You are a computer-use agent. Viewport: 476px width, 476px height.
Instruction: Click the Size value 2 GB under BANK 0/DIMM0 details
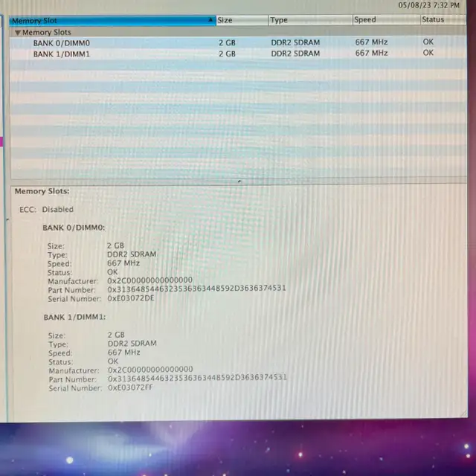[115, 245]
